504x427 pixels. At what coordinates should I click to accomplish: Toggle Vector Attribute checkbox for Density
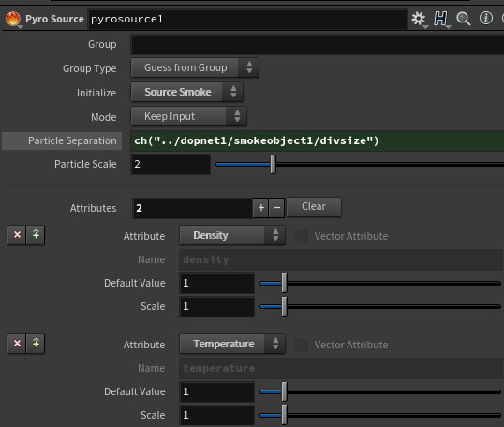tap(302, 236)
